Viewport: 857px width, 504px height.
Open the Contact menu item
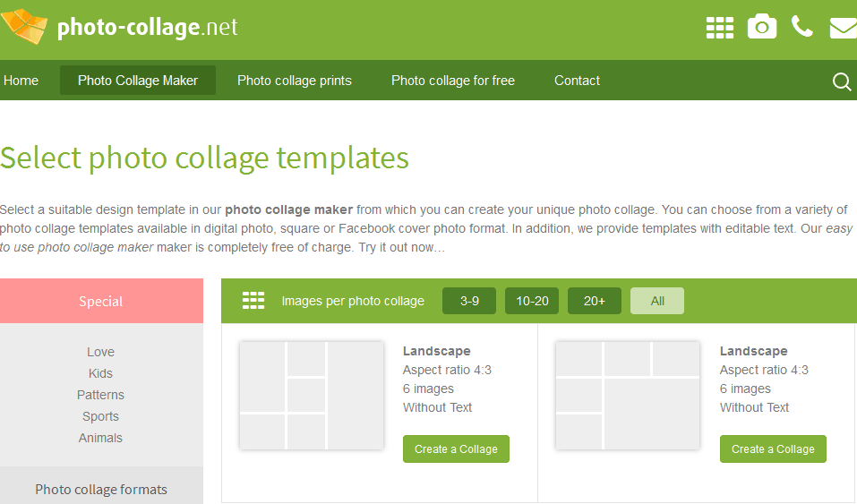[578, 81]
